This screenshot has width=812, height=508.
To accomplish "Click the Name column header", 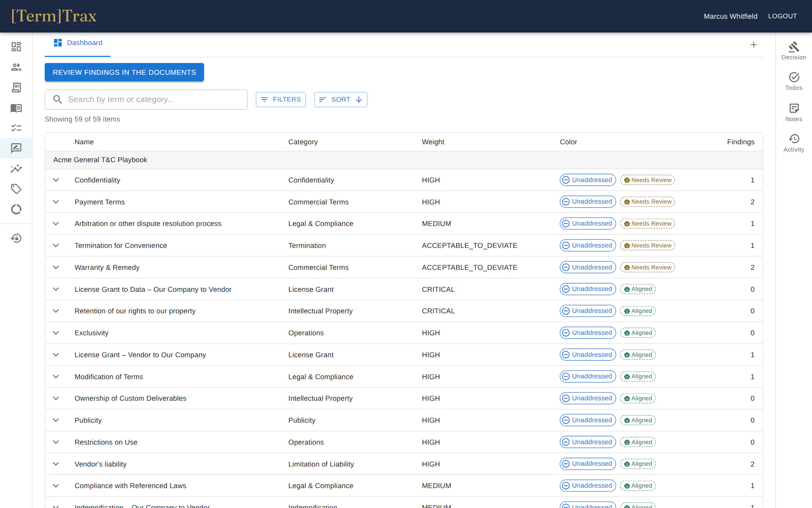I will click(84, 142).
